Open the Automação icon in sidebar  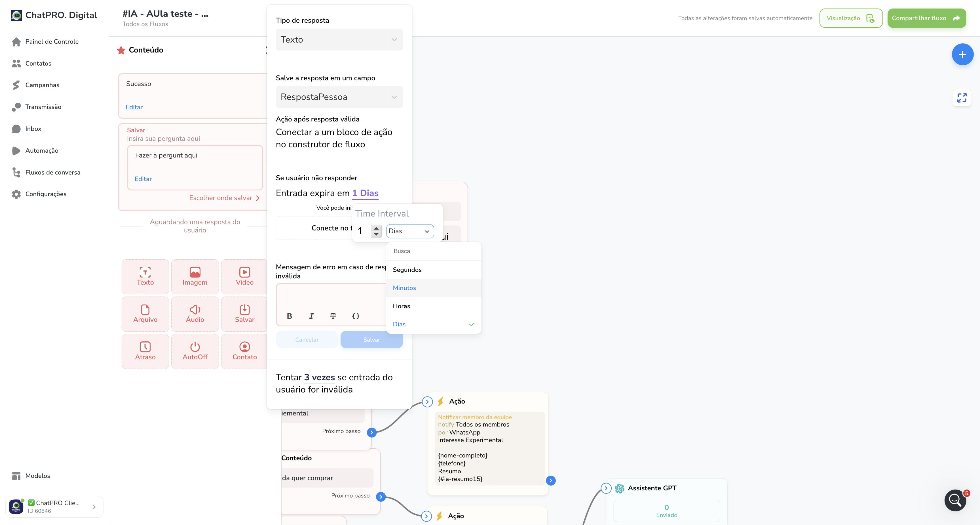point(16,150)
